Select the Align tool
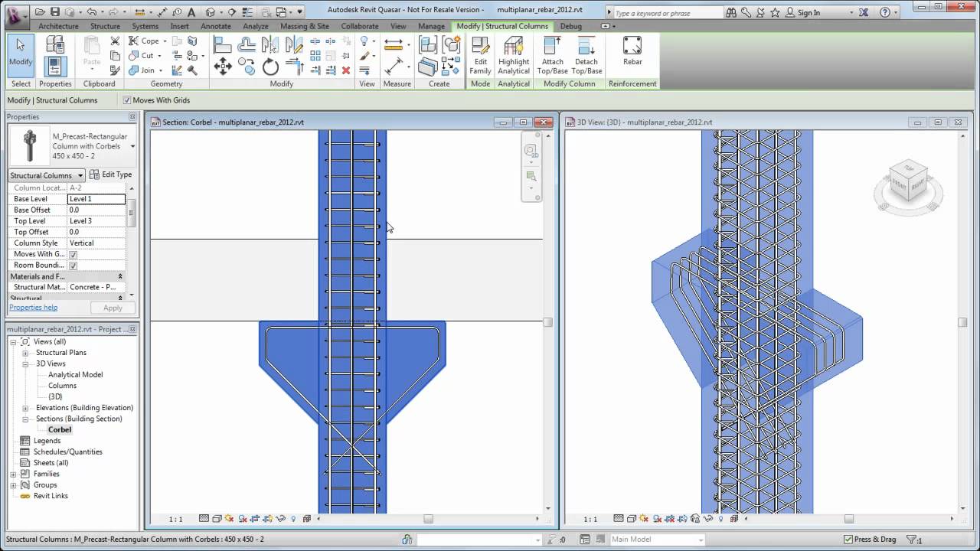This screenshot has height=551, width=980. click(x=223, y=45)
